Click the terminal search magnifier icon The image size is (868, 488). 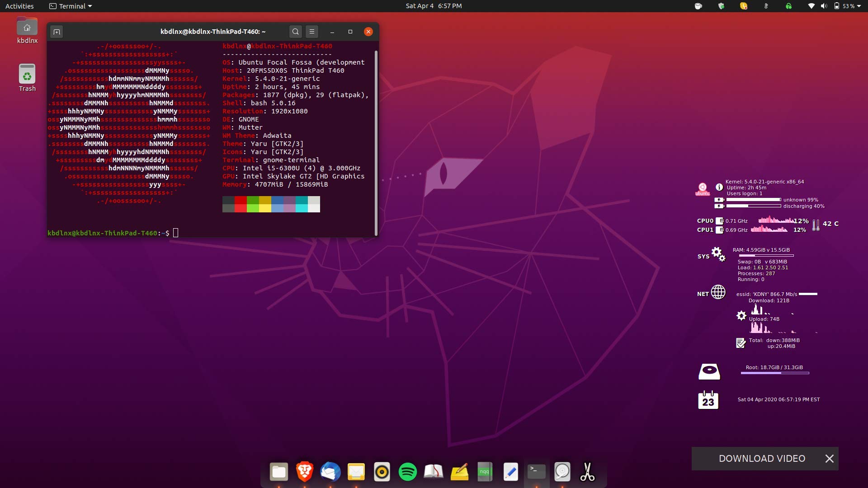pyautogui.click(x=295, y=32)
